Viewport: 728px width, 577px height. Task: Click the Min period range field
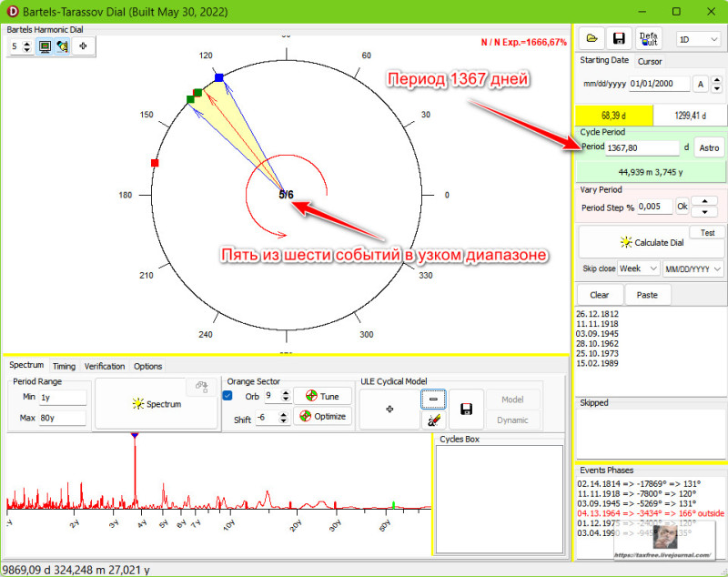coord(63,398)
